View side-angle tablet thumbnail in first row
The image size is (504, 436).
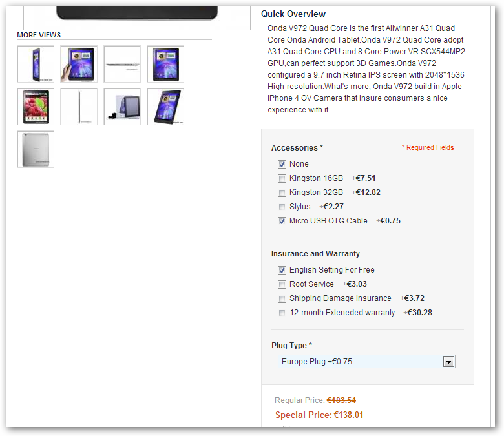coord(36,64)
